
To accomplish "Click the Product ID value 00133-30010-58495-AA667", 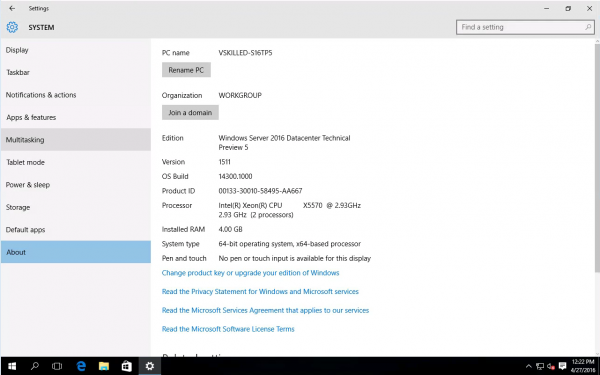I will tap(260, 191).
